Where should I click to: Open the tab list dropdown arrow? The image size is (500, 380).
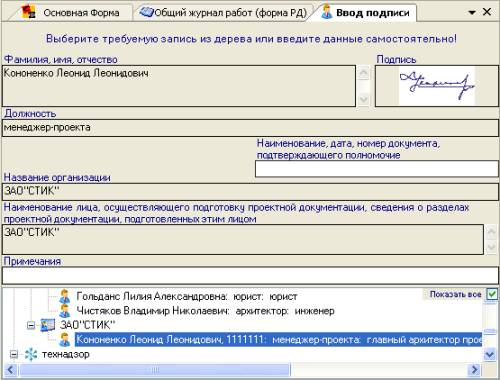pyautogui.click(x=472, y=13)
